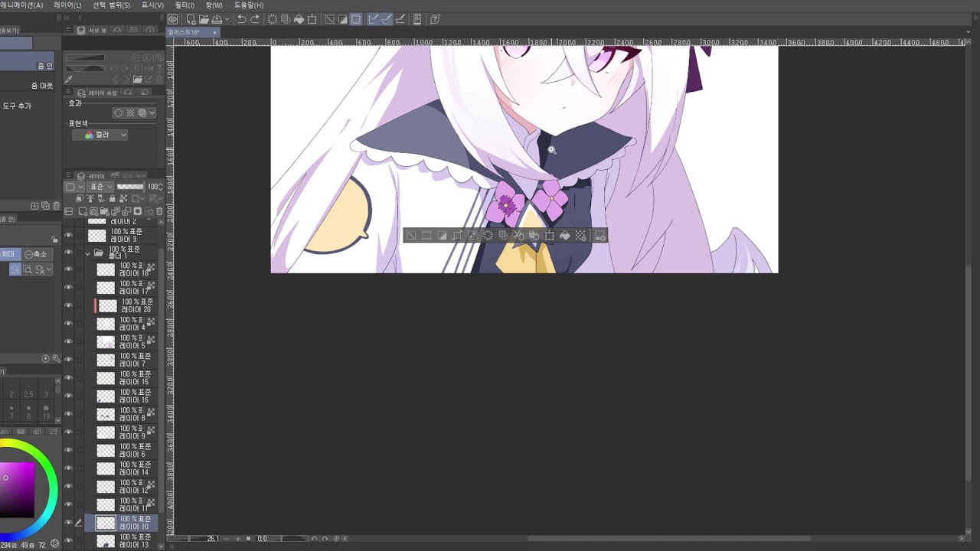Screen dimensions: 980x551
Task: Create a layer mask
Action: 138,211
